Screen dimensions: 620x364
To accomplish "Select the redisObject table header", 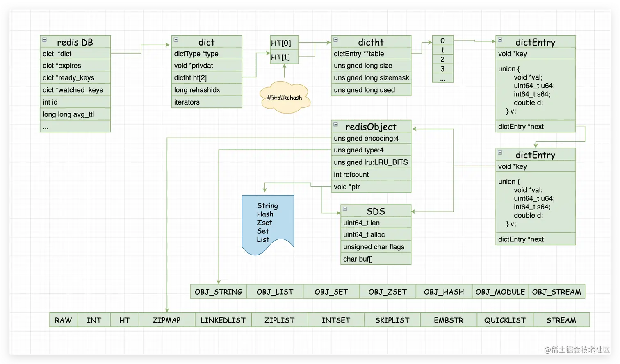I will click(371, 126).
